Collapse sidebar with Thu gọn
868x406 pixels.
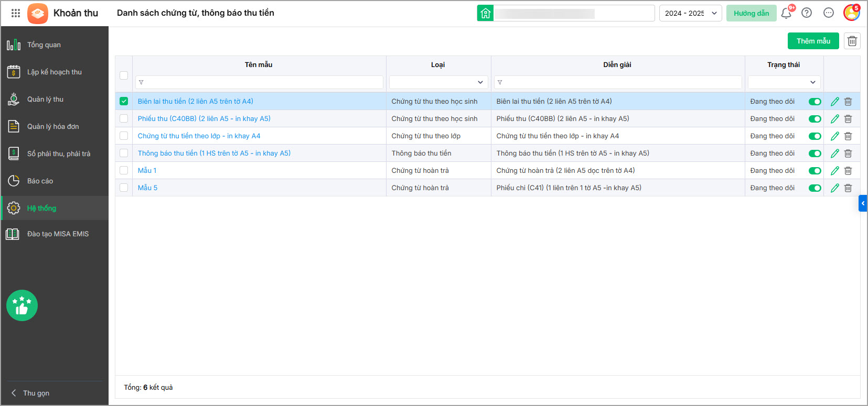pyautogui.click(x=31, y=393)
